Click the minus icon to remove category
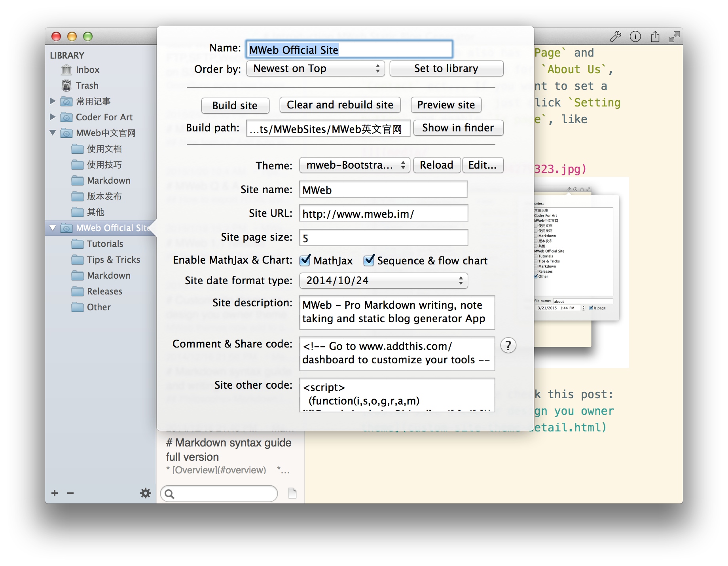728x566 pixels. (70, 493)
